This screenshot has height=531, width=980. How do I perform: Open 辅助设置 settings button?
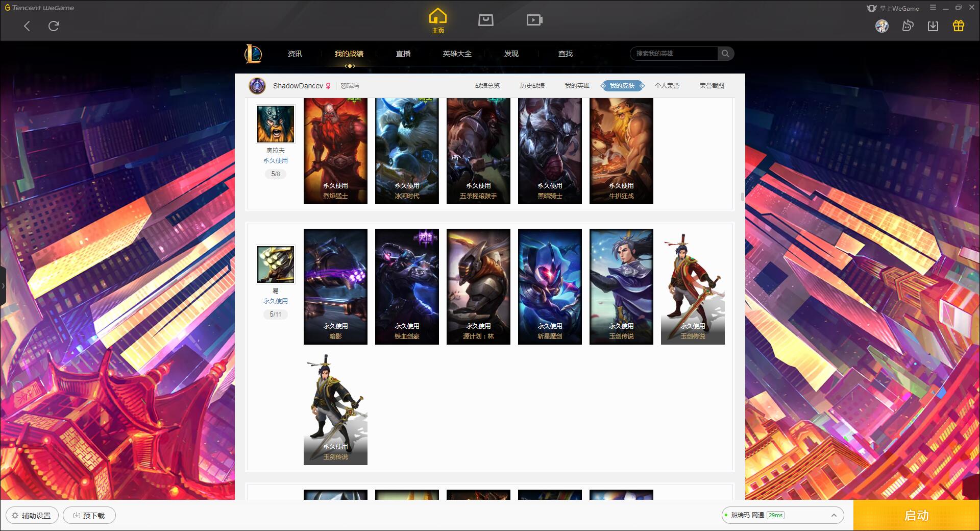[32, 515]
